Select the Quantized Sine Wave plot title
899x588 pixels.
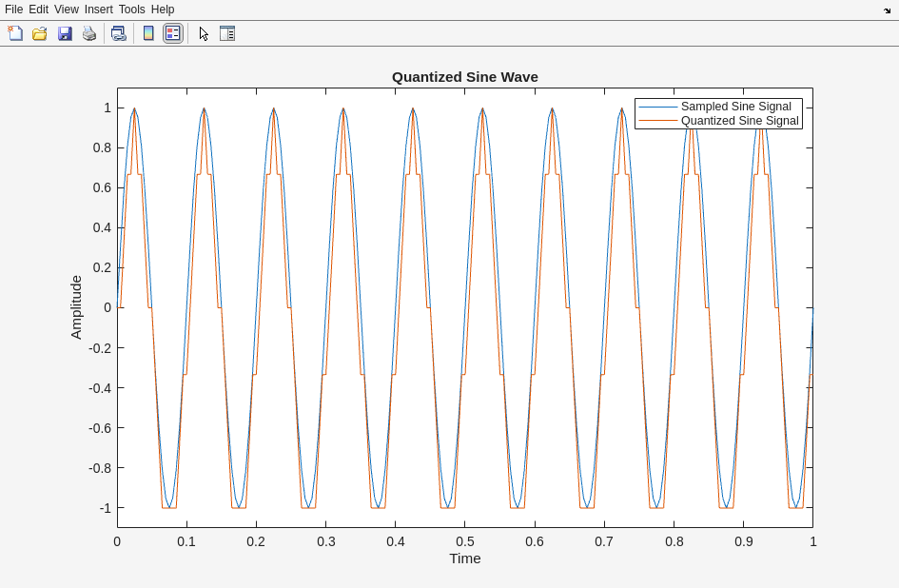pyautogui.click(x=464, y=77)
